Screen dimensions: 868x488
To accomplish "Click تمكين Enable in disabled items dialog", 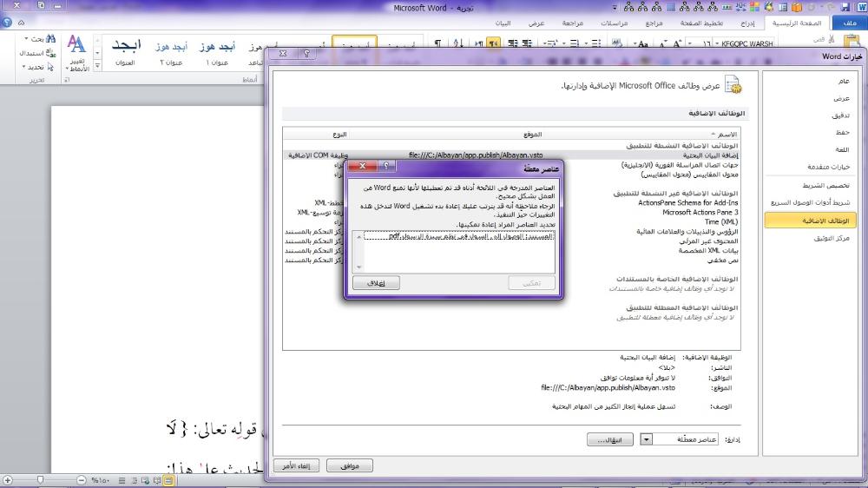I will [531, 283].
